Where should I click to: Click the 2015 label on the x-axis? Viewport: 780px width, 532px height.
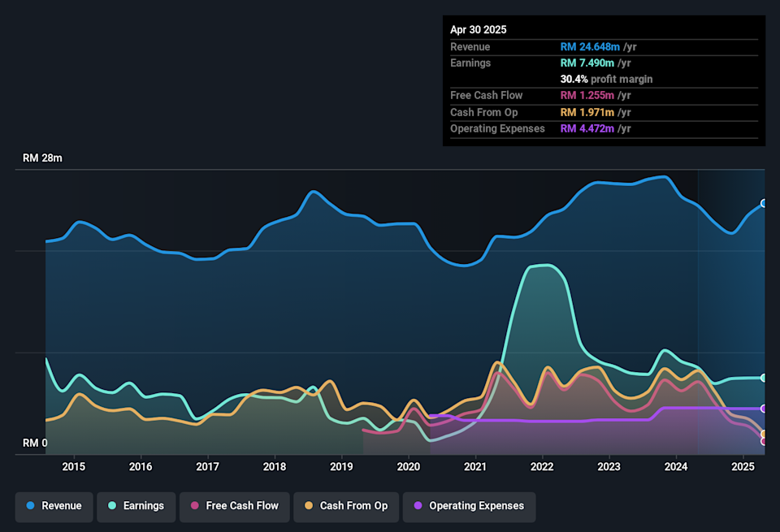pos(74,466)
